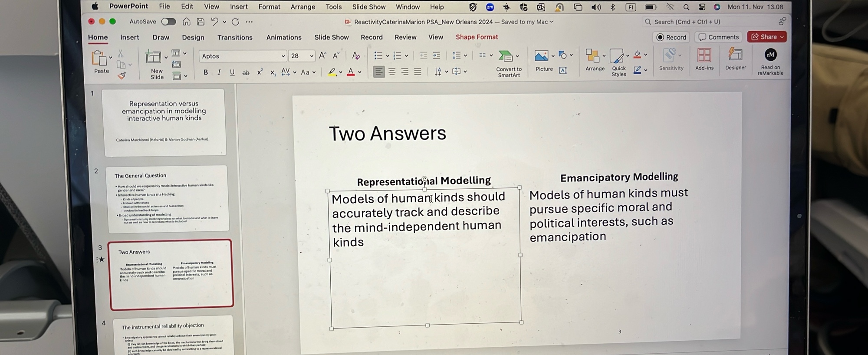Toggle bold formatting
This screenshot has width=868, height=355.
206,72
